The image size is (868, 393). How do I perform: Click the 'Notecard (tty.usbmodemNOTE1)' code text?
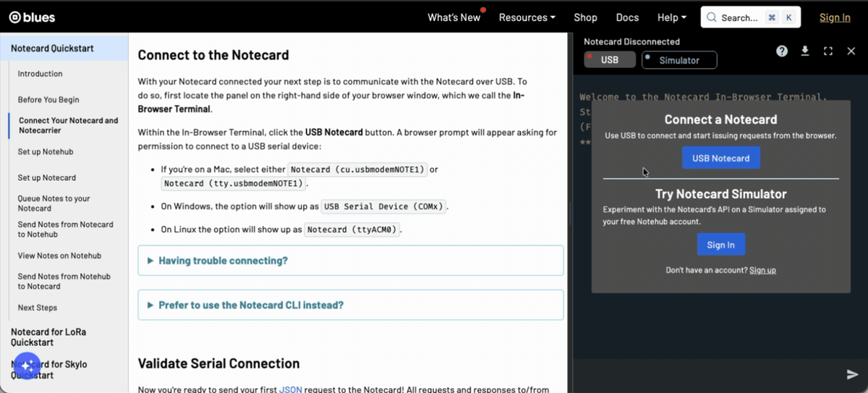point(233,184)
